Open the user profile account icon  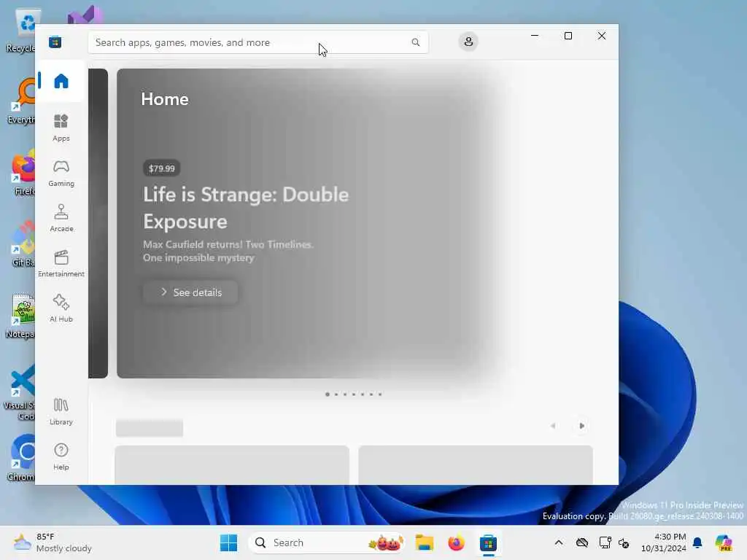[x=468, y=42]
